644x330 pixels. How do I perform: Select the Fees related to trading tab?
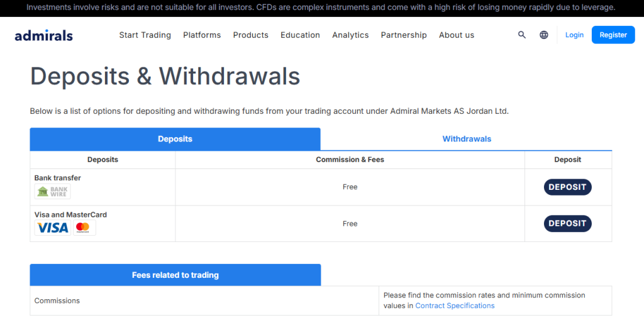[x=175, y=275]
